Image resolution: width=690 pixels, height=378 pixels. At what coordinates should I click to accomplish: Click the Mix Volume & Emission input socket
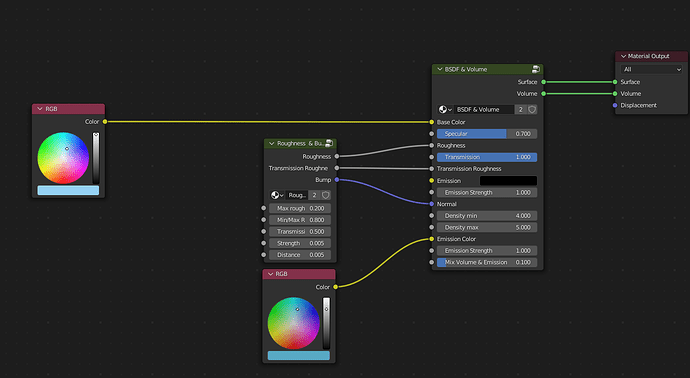pyautogui.click(x=432, y=262)
